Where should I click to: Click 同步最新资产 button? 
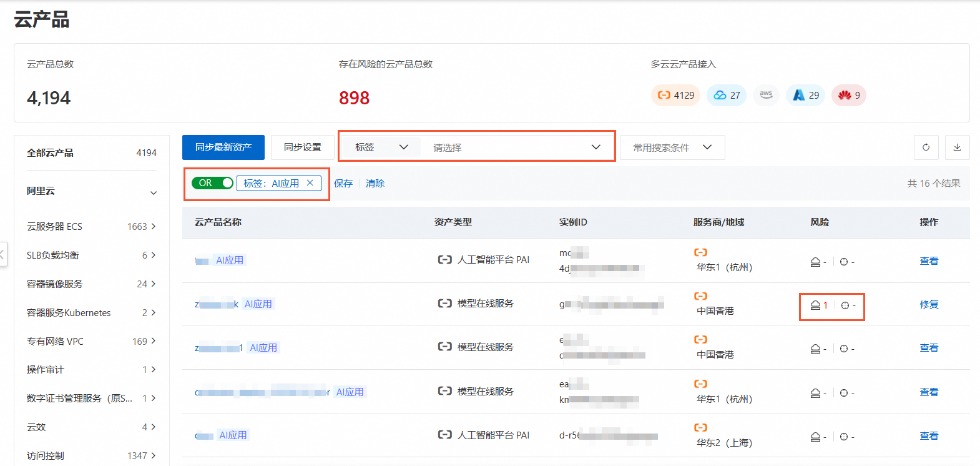pyautogui.click(x=223, y=147)
